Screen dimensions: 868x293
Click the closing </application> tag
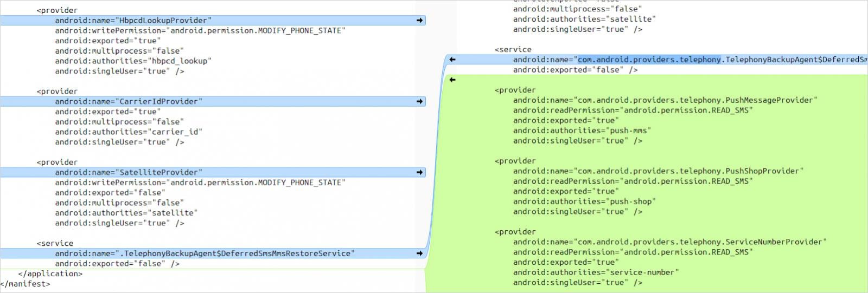[50, 274]
